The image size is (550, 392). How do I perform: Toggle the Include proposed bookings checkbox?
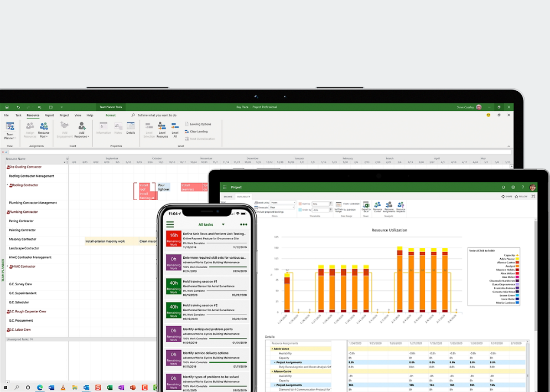[255, 211]
